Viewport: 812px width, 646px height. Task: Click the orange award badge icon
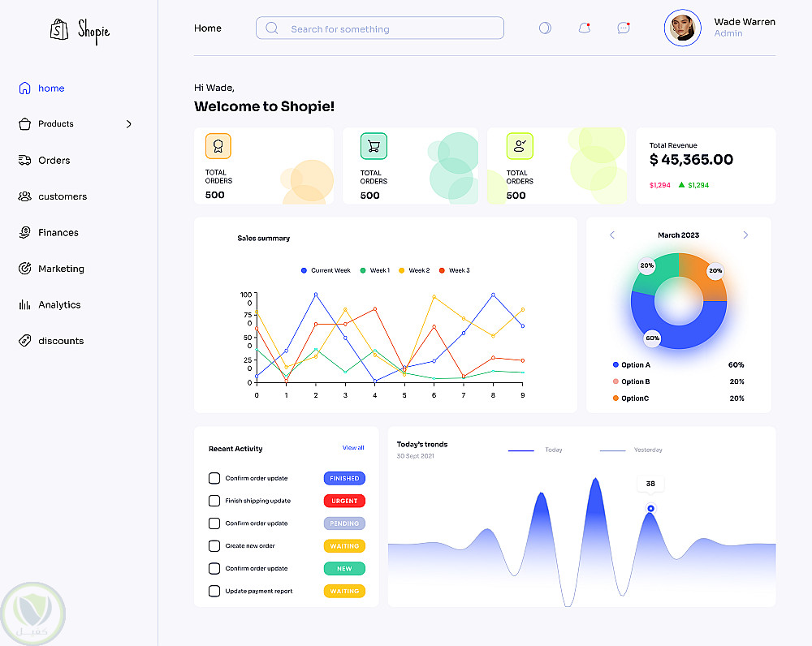click(x=218, y=146)
